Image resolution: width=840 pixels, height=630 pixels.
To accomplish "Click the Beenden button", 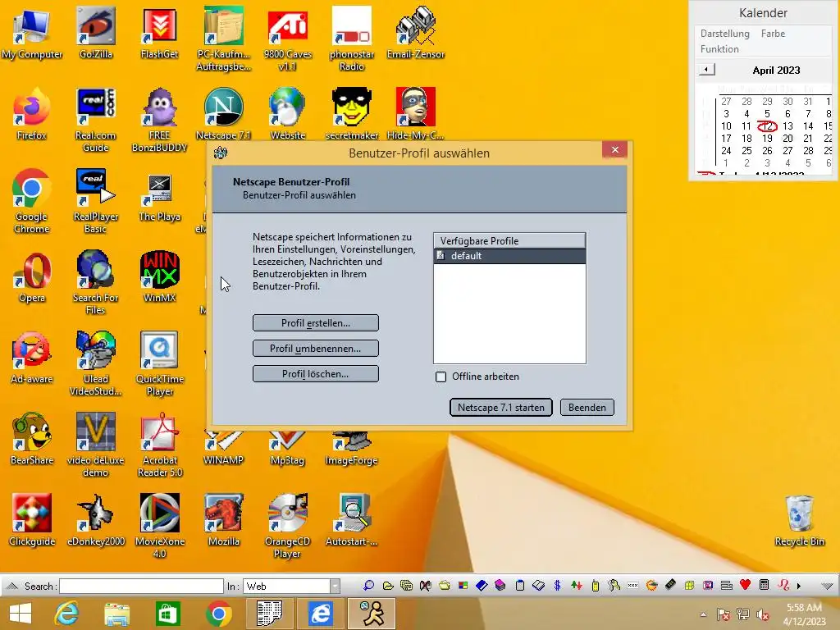I will 587,407.
